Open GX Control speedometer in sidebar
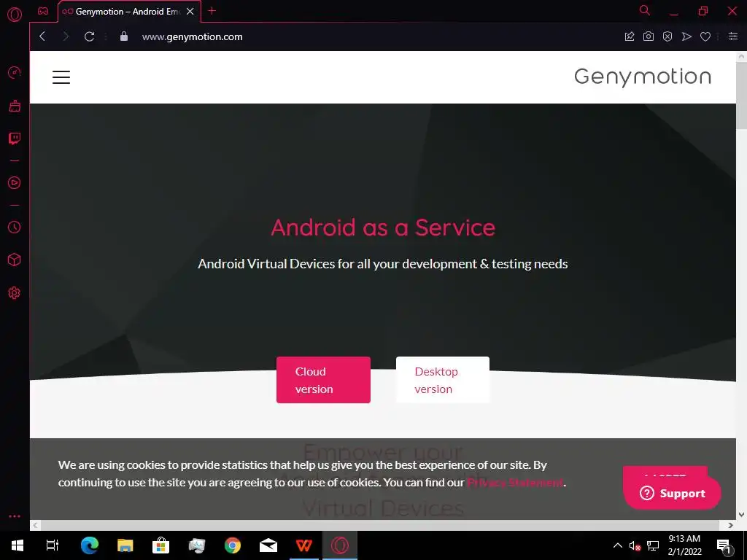 point(15,73)
